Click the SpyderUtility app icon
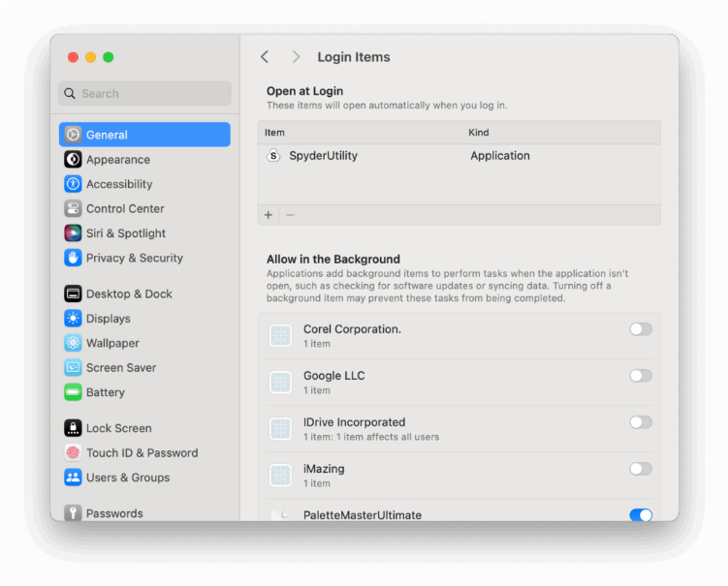The image size is (728, 586). click(273, 155)
